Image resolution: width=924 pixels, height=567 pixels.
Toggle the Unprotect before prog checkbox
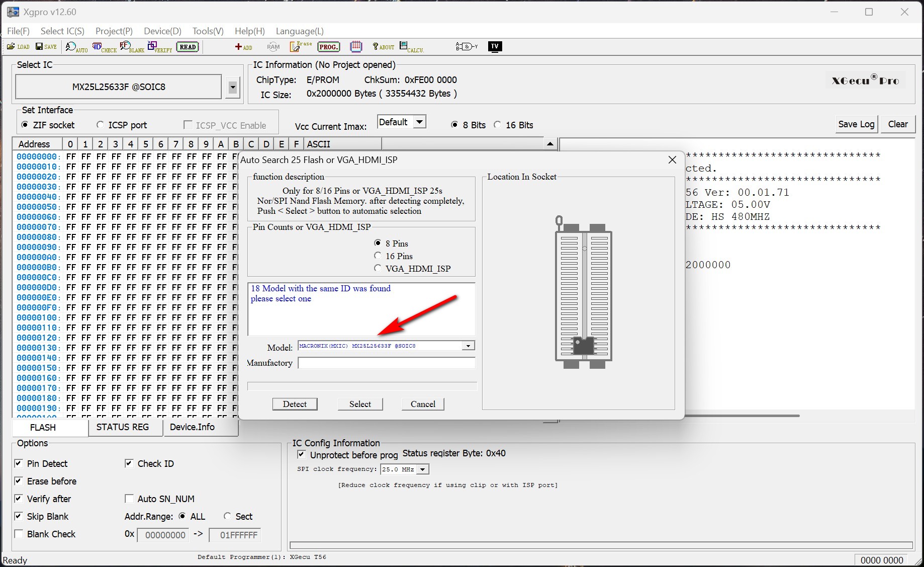tap(302, 455)
